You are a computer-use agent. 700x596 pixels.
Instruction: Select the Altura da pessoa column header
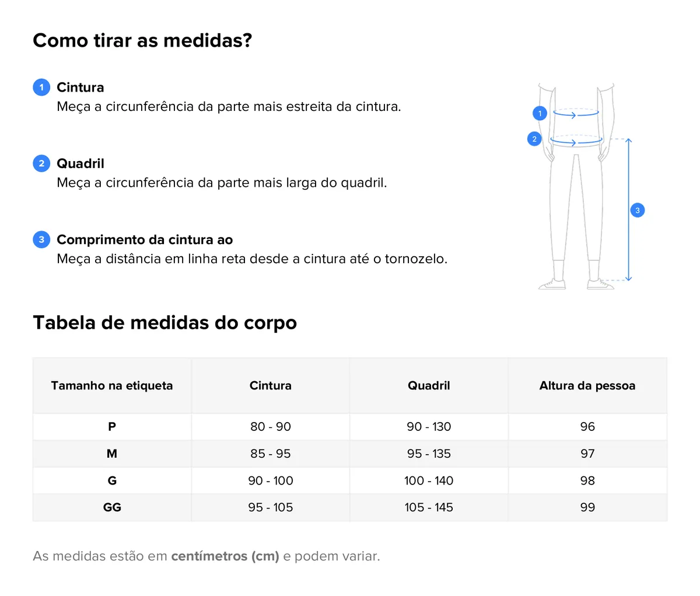(x=587, y=386)
